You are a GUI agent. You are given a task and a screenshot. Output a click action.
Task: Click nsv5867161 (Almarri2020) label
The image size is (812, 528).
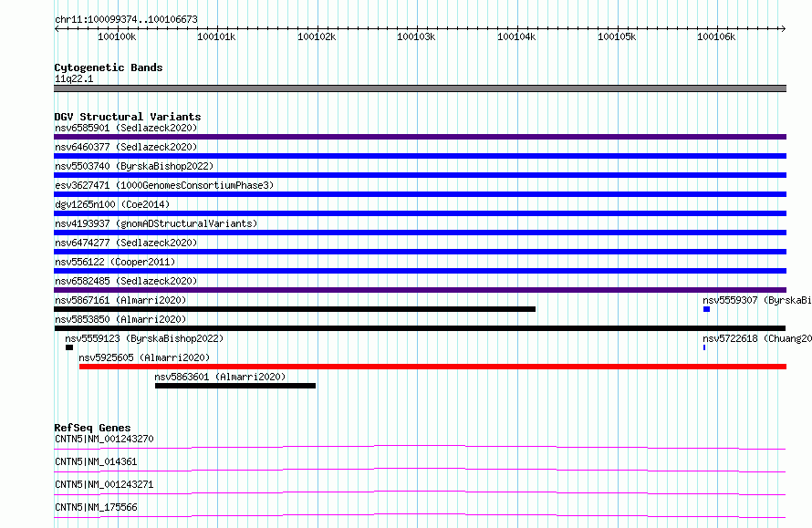click(120, 300)
